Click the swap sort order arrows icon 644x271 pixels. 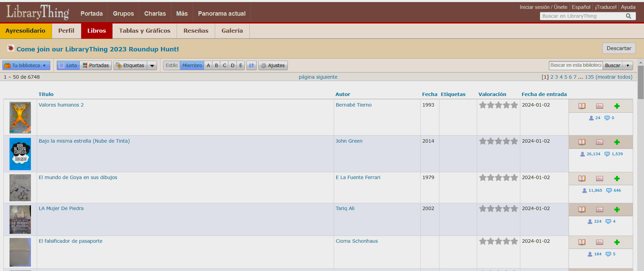coord(251,65)
